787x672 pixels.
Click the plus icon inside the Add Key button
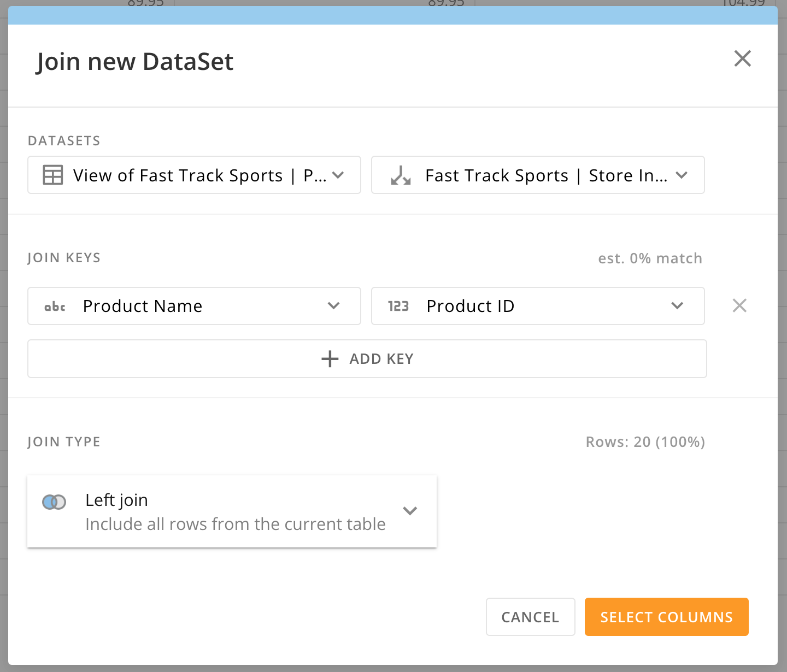coord(329,359)
